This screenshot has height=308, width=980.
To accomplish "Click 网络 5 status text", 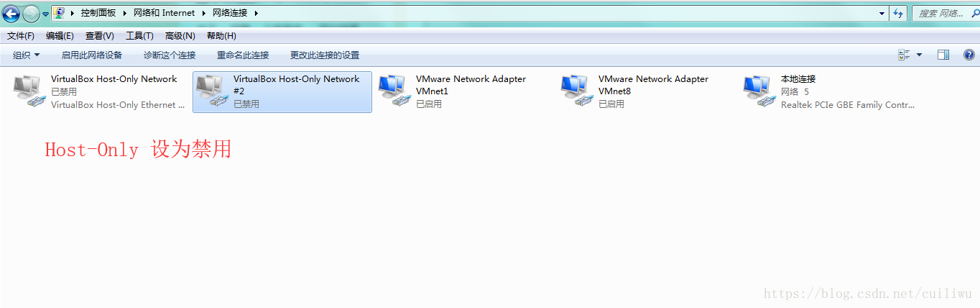I will pos(795,92).
